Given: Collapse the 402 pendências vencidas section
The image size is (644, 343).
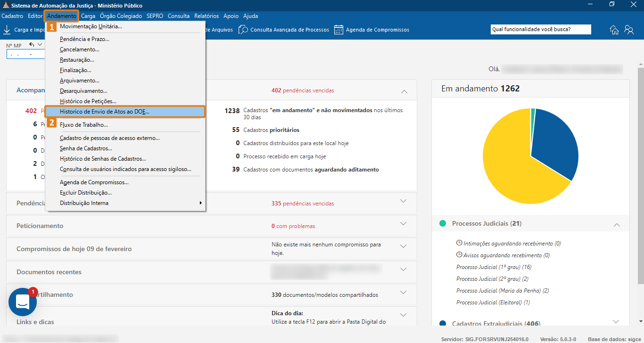Looking at the screenshot, I should tap(403, 90).
